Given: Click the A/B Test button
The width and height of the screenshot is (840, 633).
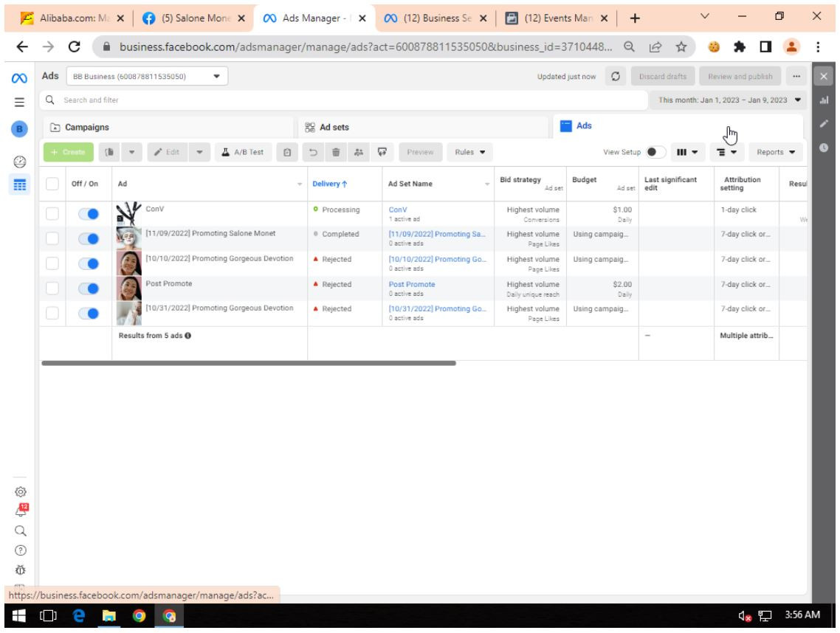Looking at the screenshot, I should pos(243,152).
